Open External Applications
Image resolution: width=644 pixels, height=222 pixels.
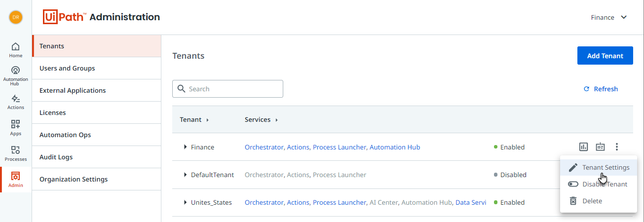tap(97, 90)
